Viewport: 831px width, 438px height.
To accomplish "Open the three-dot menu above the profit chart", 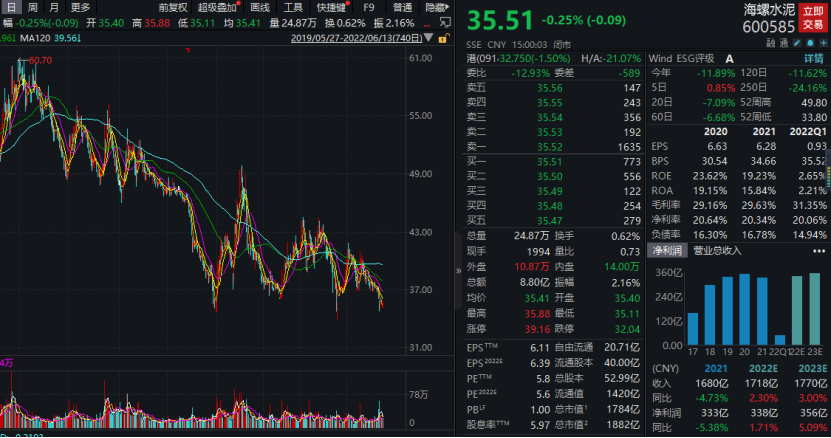I will coord(821,250).
